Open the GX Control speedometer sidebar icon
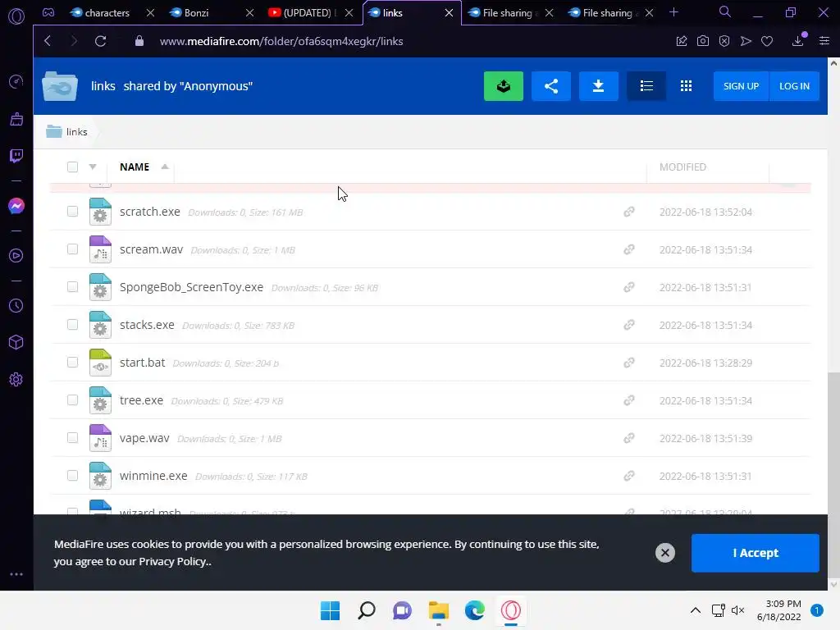The image size is (840, 630). (x=16, y=81)
